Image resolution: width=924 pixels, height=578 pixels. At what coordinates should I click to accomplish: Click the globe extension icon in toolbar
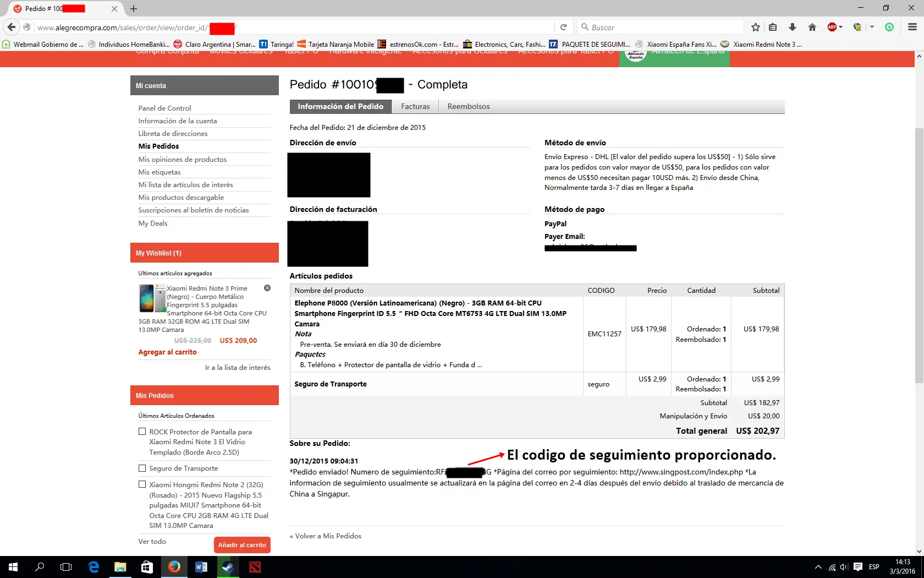point(857,27)
